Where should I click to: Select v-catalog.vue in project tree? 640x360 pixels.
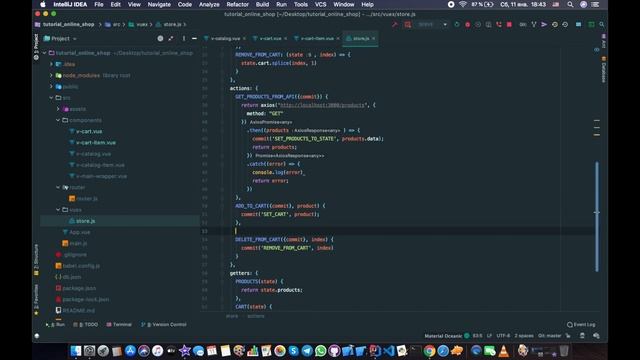[93, 154]
